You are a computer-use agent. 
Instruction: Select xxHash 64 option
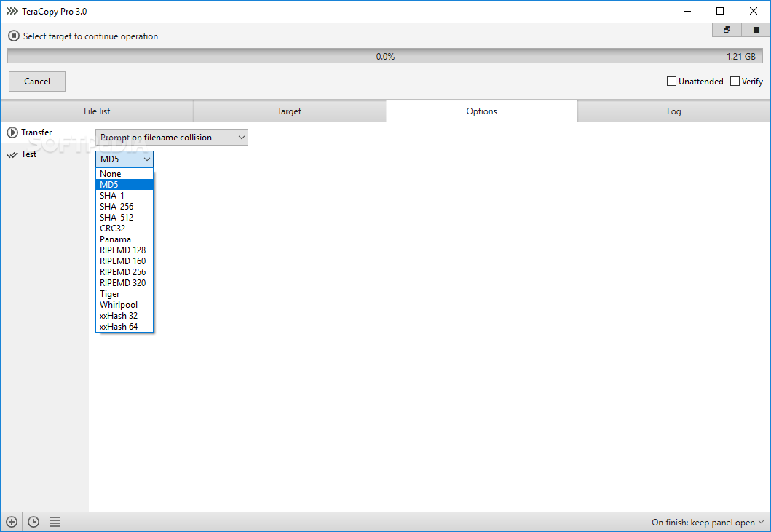coord(124,327)
